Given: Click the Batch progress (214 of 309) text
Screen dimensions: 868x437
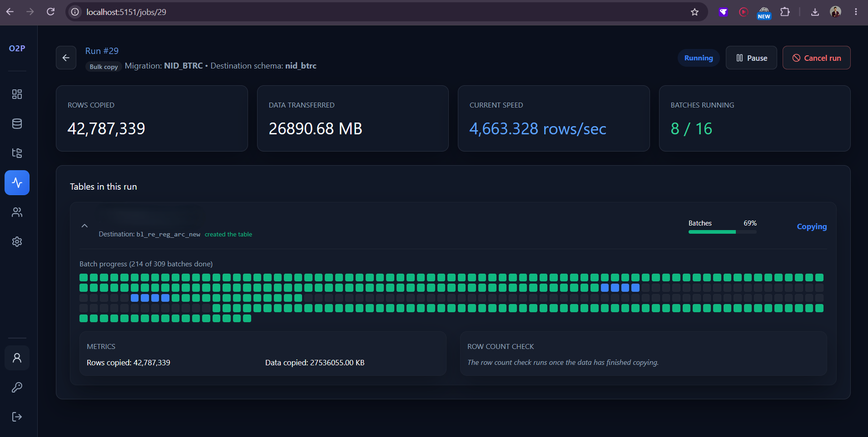Looking at the screenshot, I should (x=146, y=264).
